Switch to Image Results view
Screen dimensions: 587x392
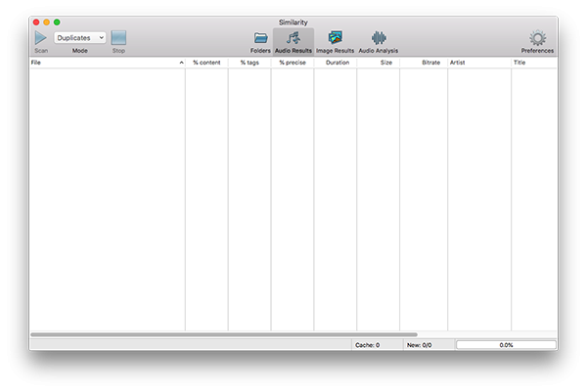click(335, 38)
